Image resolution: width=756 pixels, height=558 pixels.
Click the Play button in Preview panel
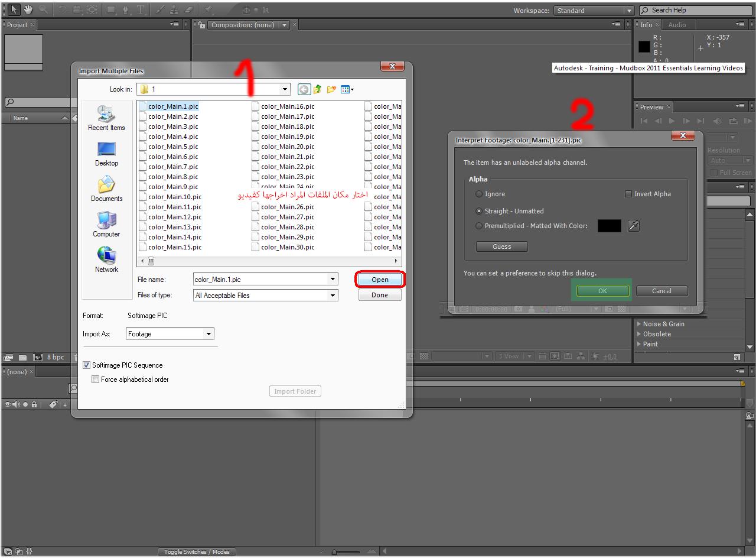pos(672,121)
